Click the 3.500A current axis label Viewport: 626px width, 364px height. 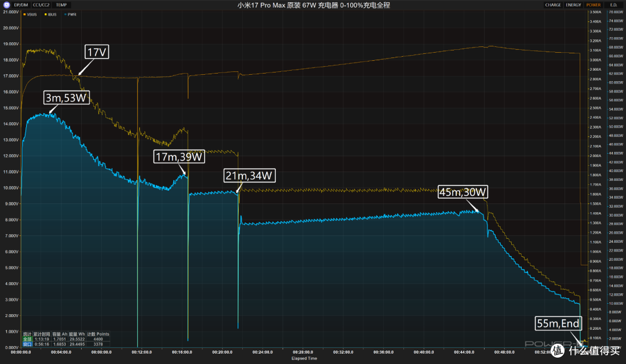[x=595, y=12]
